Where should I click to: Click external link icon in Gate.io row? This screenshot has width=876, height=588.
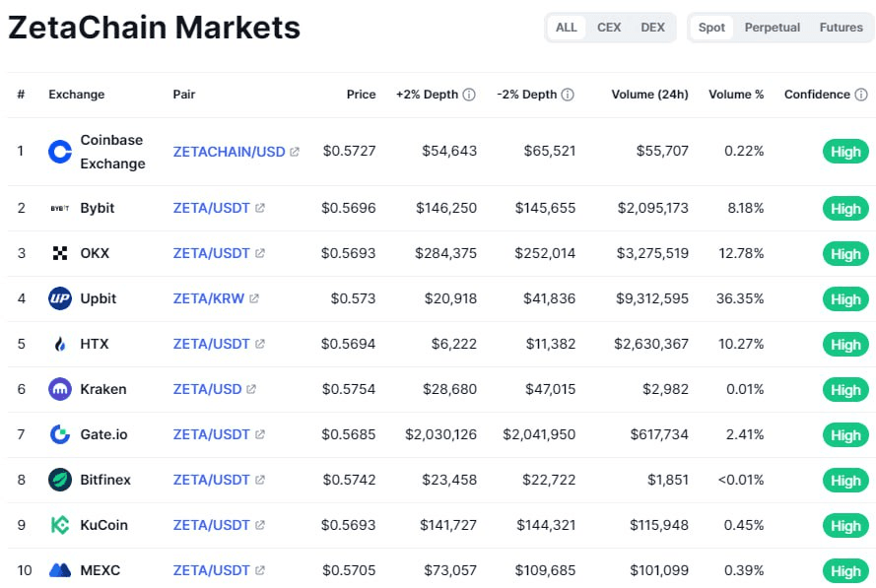point(260,434)
